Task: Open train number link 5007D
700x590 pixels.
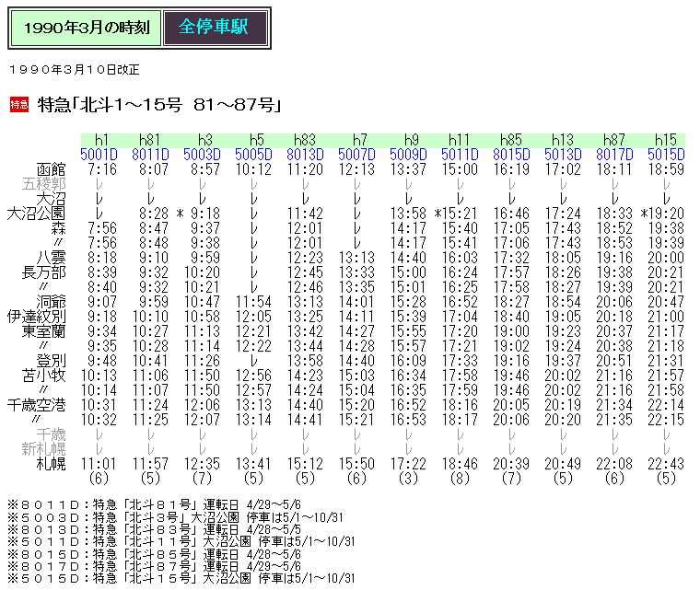Action: click(x=356, y=155)
